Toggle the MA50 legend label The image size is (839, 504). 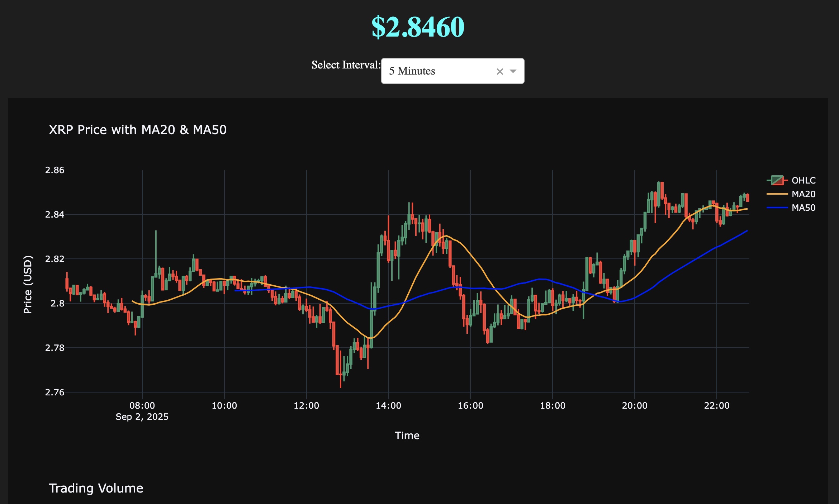(x=803, y=208)
